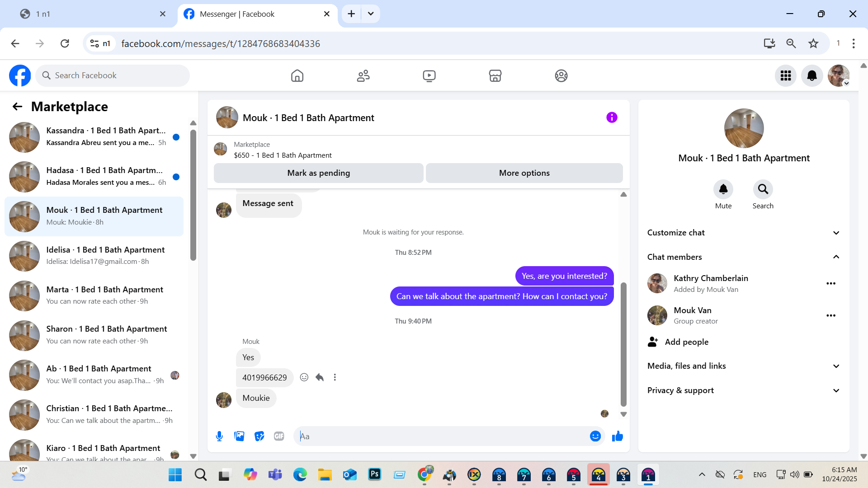Click the address bar URL
The image size is (868, 488).
pyautogui.click(x=221, y=43)
